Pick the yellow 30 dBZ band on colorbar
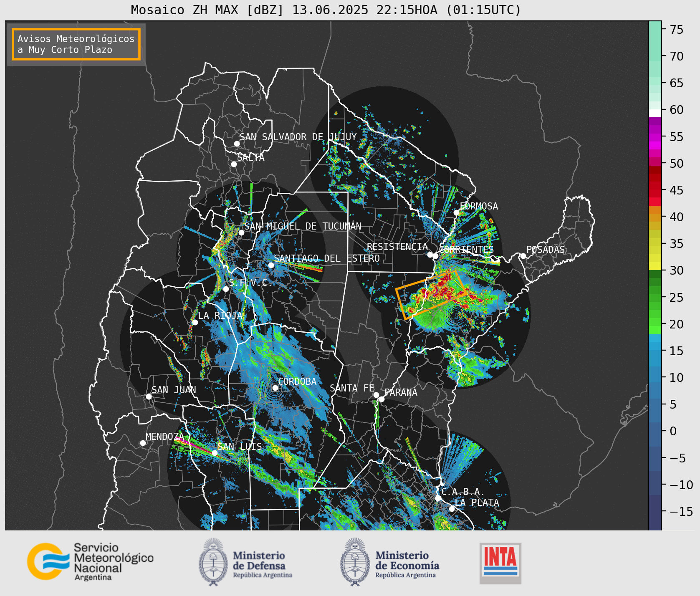Viewport: 700px width, 596px height. point(655,266)
